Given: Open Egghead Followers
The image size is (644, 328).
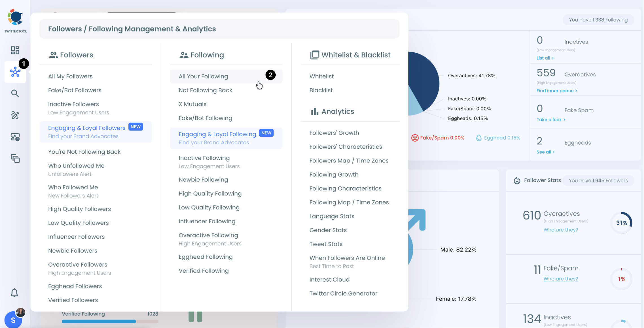Looking at the screenshot, I should tap(75, 286).
